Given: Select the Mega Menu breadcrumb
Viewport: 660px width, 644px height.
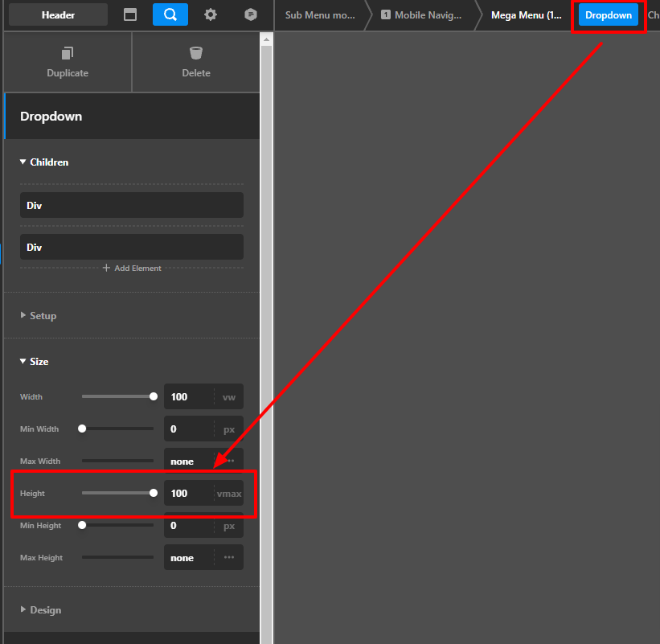Looking at the screenshot, I should 526,15.
